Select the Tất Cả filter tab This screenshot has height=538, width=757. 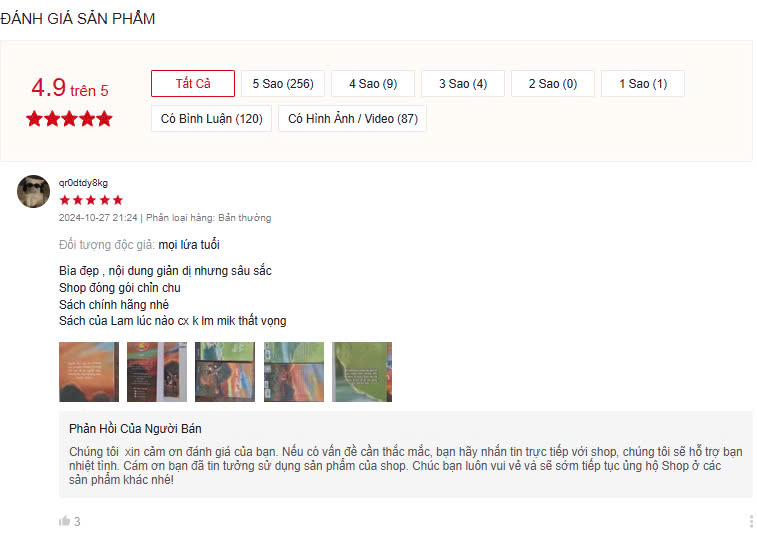[193, 84]
